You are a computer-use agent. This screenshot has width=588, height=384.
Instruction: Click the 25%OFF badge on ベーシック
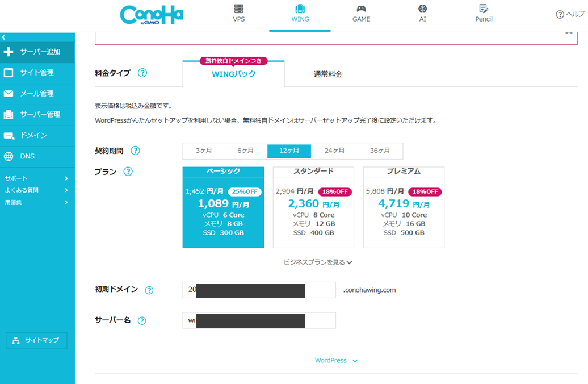(245, 192)
